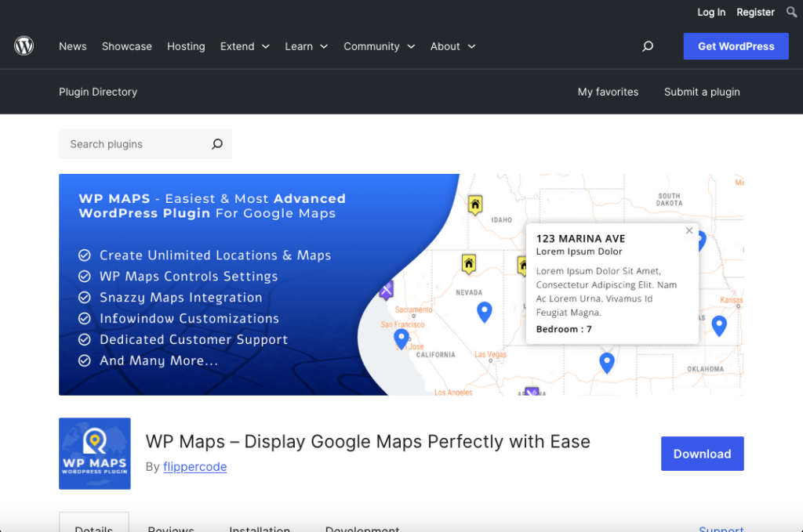The width and height of the screenshot is (803, 532).
Task: Click the plugin title WP Maps heading
Action: (368, 441)
